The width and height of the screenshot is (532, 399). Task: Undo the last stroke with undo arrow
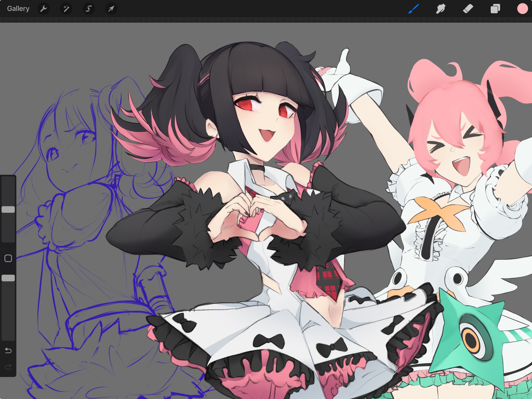8,350
